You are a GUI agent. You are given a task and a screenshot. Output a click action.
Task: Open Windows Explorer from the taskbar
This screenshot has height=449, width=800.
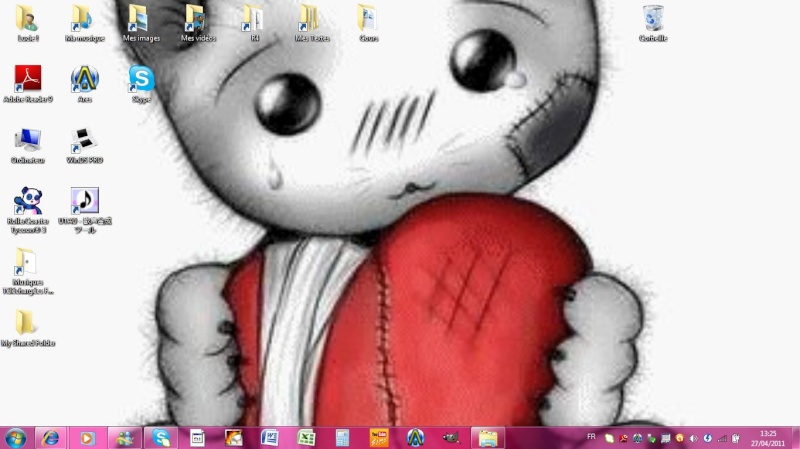point(488,438)
